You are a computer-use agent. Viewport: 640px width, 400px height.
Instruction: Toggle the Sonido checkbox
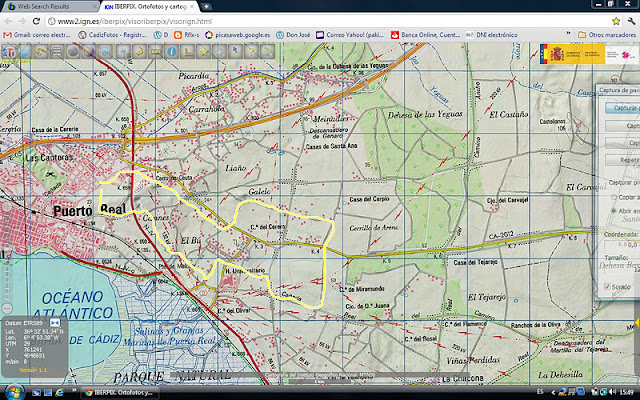pyautogui.click(x=607, y=287)
